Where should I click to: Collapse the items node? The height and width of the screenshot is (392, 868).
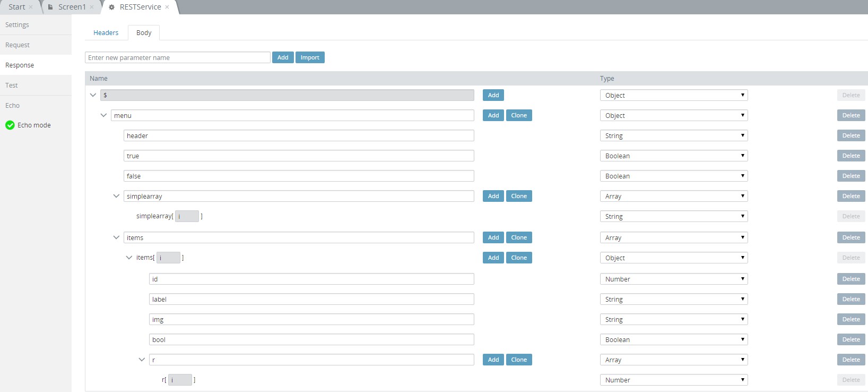(116, 237)
